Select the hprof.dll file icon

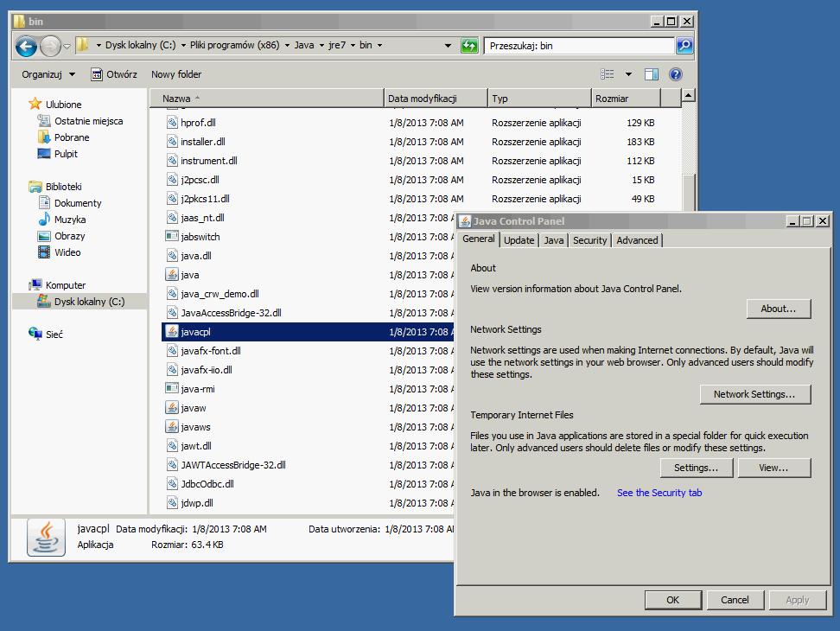[171, 123]
